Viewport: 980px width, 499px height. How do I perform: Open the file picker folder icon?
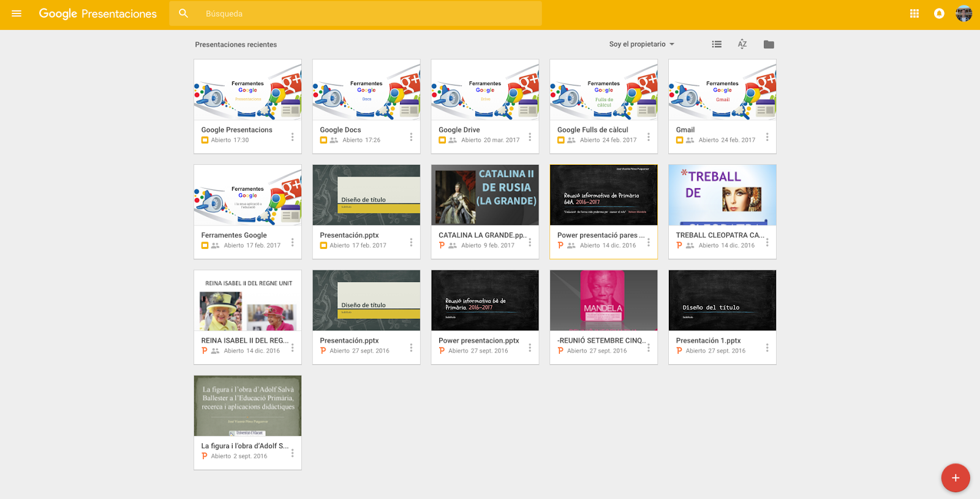[x=769, y=44]
